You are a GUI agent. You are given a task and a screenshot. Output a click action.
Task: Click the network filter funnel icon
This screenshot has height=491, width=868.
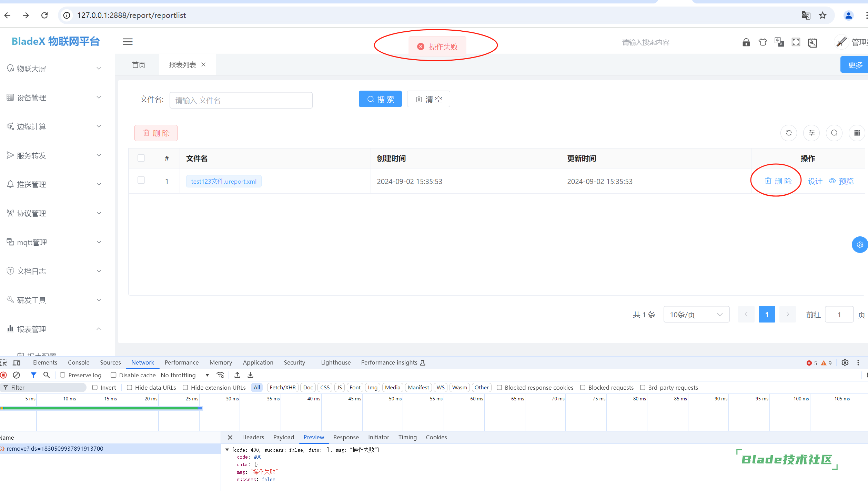click(x=33, y=375)
